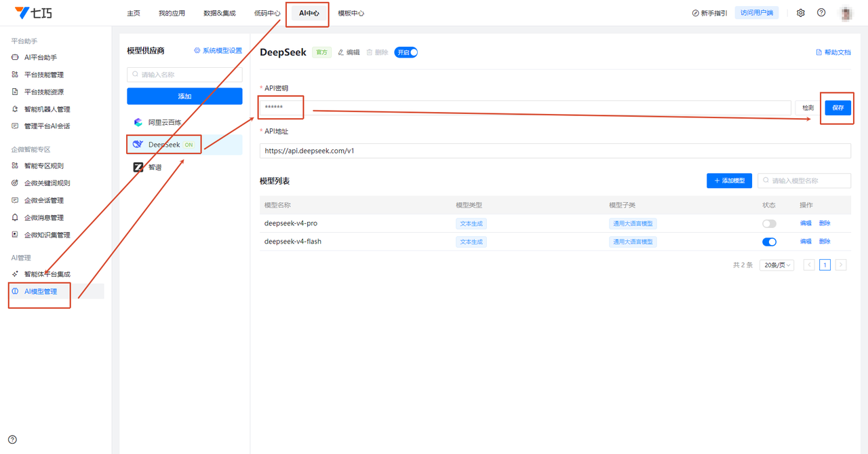
Task: Click the 访问用户端 button
Action: coord(757,13)
